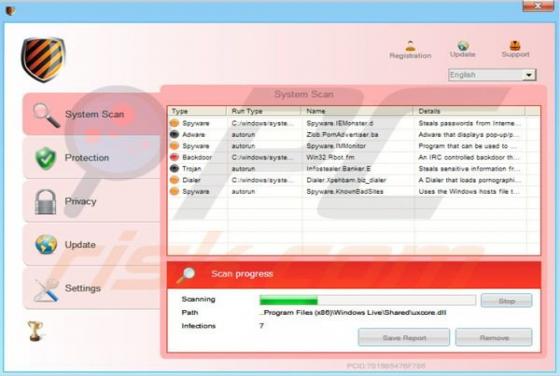Click the padlock Privacy icon

(x=45, y=202)
